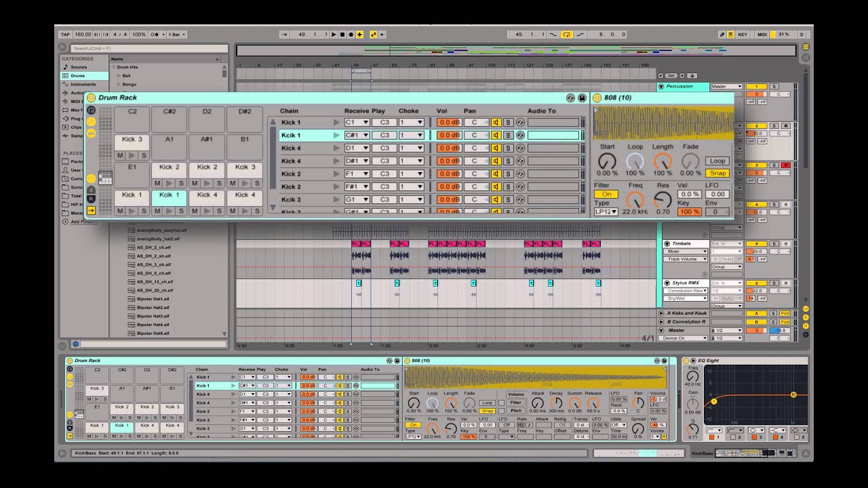Click the browser search field
The height and width of the screenshot is (488, 868).
pyautogui.click(x=149, y=48)
